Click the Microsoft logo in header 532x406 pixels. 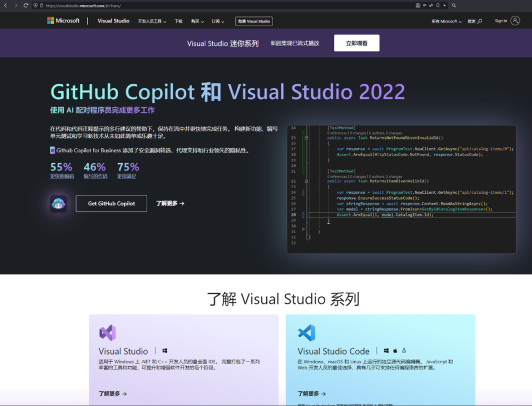[63, 21]
